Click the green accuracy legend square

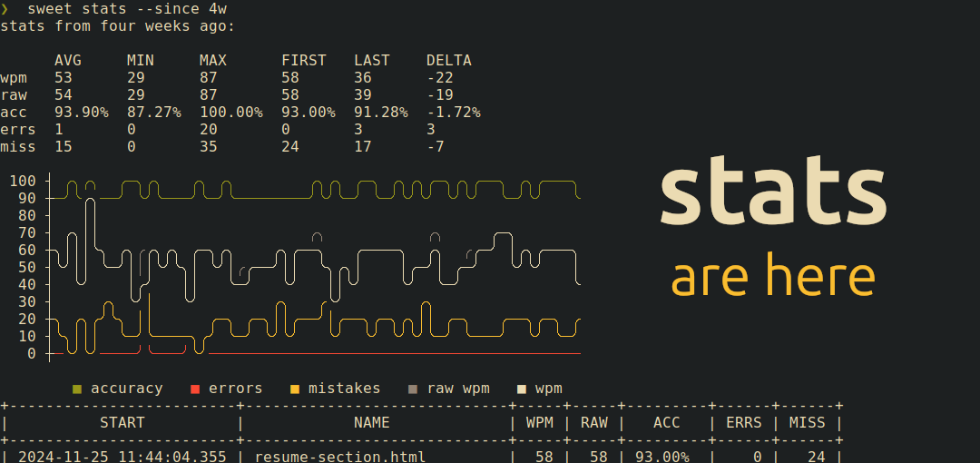77,389
